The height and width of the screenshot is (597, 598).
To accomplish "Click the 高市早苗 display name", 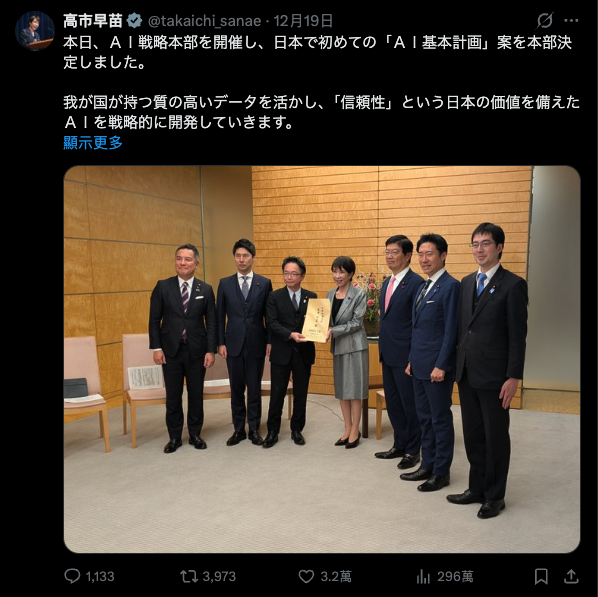I will (93, 21).
